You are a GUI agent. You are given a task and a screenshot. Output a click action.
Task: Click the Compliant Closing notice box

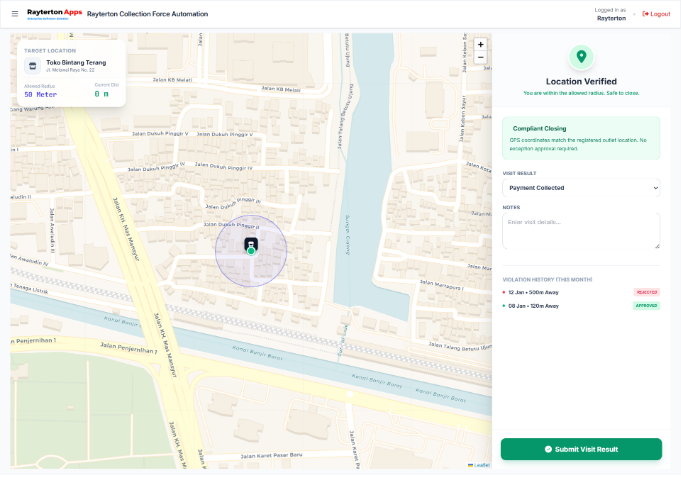581,138
